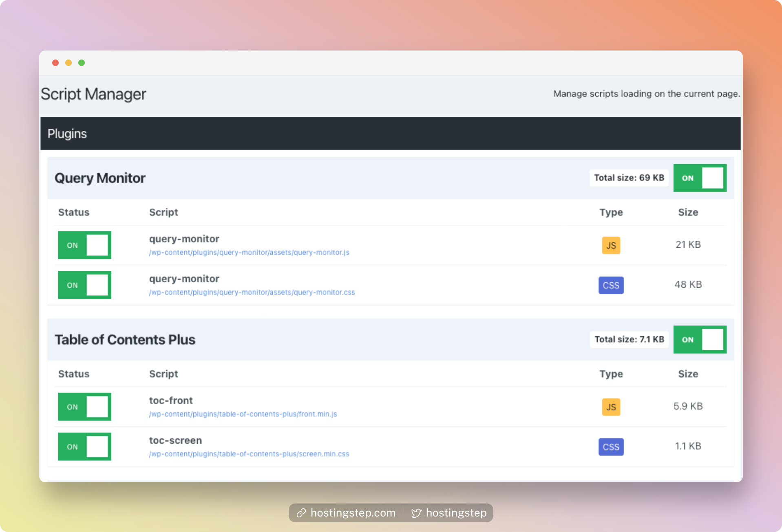Image resolution: width=782 pixels, height=532 pixels.
Task: Click the CSS badge in toc-screen row
Action: click(x=611, y=447)
